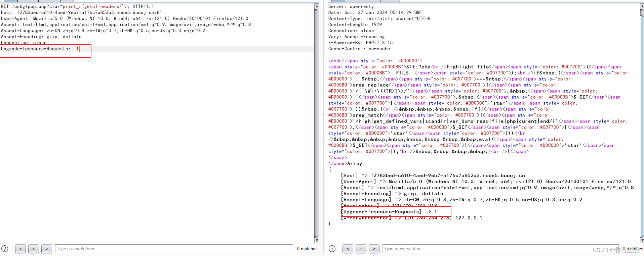Click the 'preg_replace' highlighted code text in response
The image size is (644, 256).
click(371, 85)
